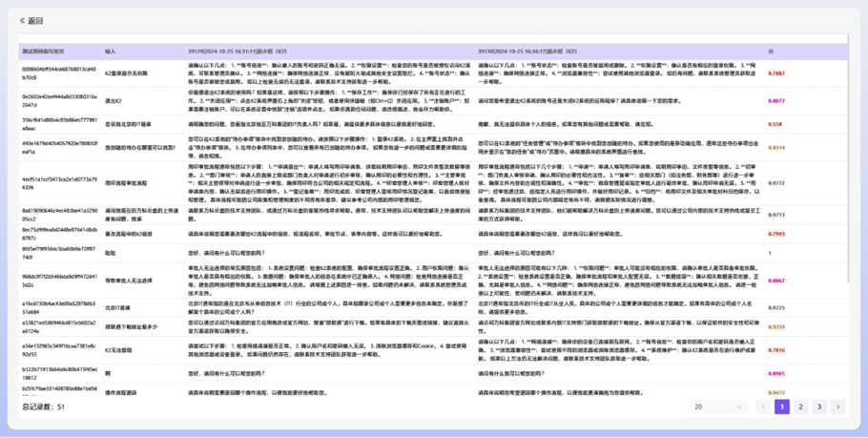
Task: Click the 39130 2024-10-25 16:36:17 column header
Action: [x=527, y=52]
